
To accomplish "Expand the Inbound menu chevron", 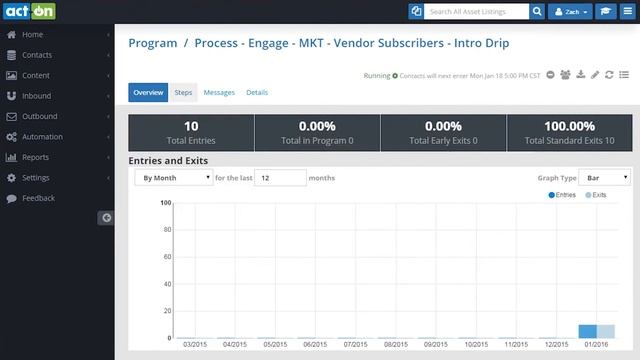I will click(108, 96).
